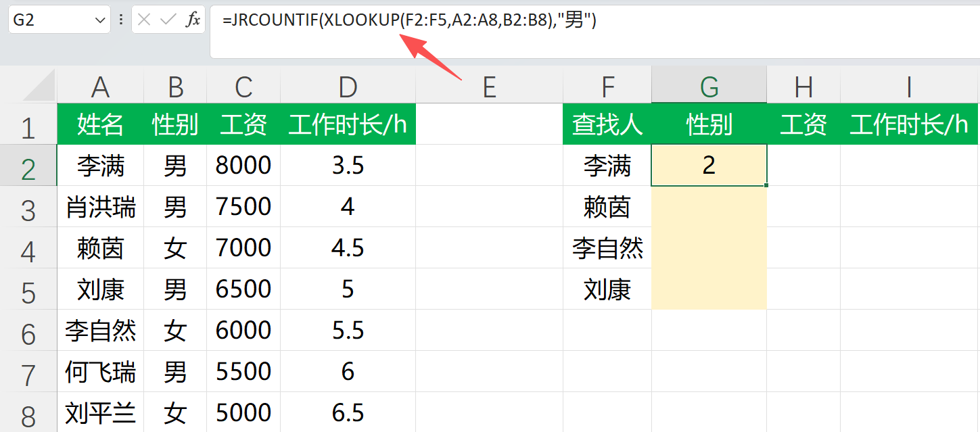Image resolution: width=980 pixels, height=432 pixels.
Task: Select column D header
Action: (348, 87)
